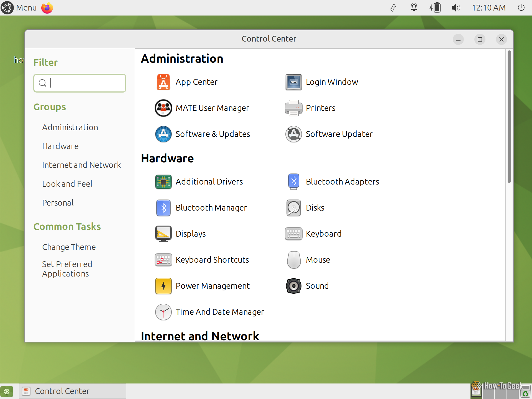
Task: Open Sound preferences icon
Action: 293,286
